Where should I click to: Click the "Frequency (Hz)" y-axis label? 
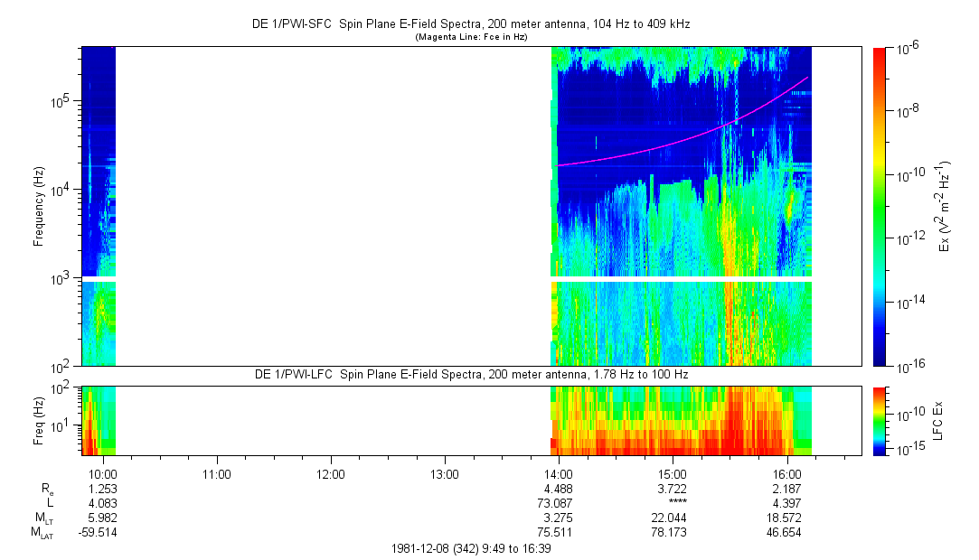tap(40, 206)
